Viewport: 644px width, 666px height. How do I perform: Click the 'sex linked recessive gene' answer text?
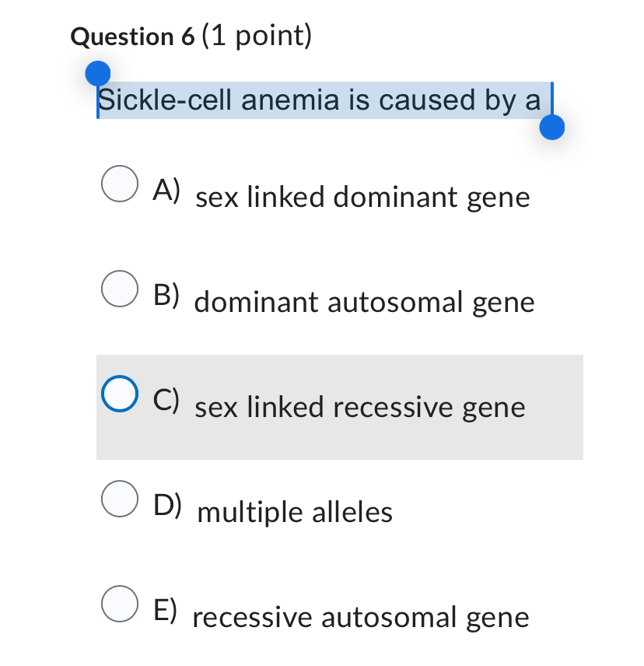pyautogui.click(x=360, y=407)
